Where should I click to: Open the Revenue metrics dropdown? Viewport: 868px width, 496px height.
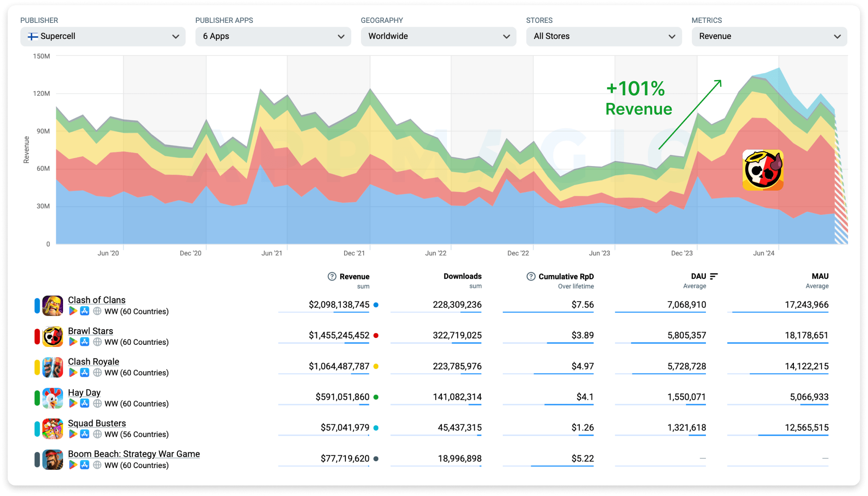[x=769, y=36]
